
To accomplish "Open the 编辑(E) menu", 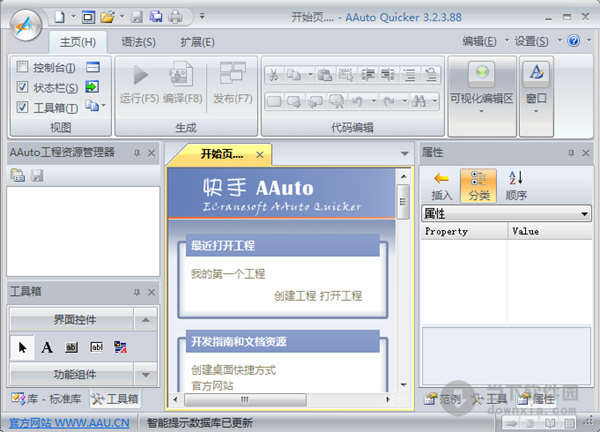I will (x=479, y=41).
